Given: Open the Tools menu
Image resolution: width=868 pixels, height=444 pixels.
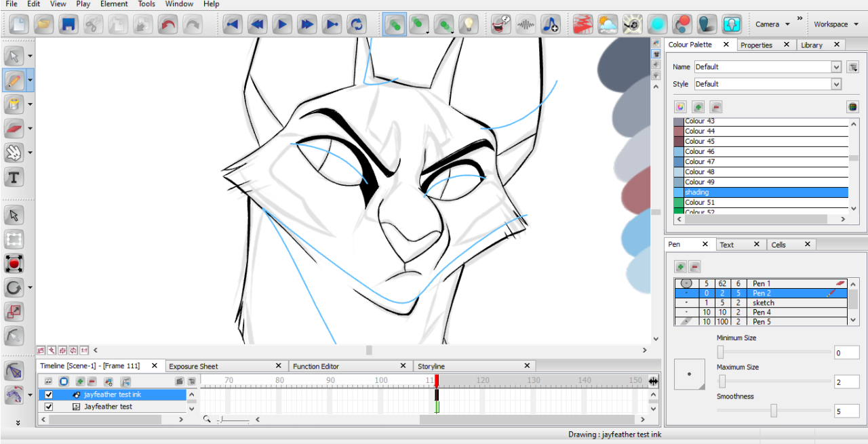Looking at the screenshot, I should [x=146, y=4].
